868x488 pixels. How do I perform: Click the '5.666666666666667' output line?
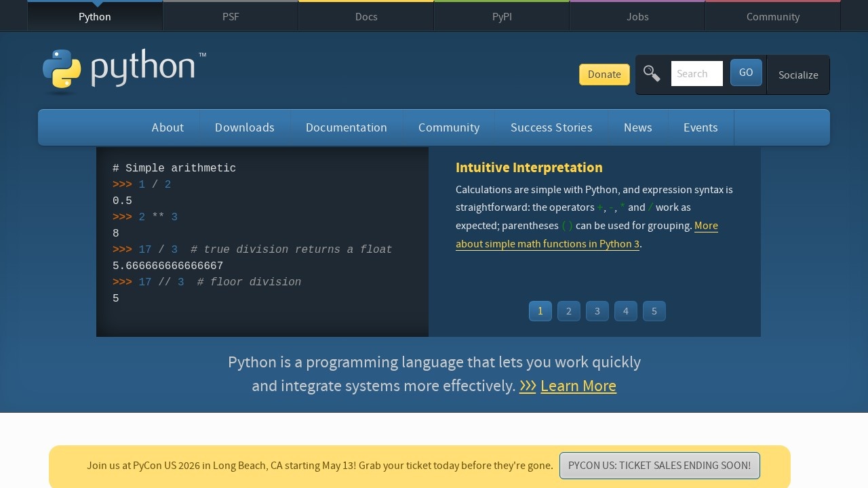pos(167,266)
